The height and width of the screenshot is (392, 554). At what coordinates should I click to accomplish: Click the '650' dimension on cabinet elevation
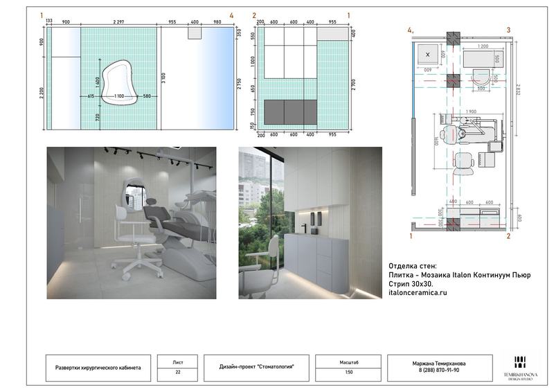253,89
